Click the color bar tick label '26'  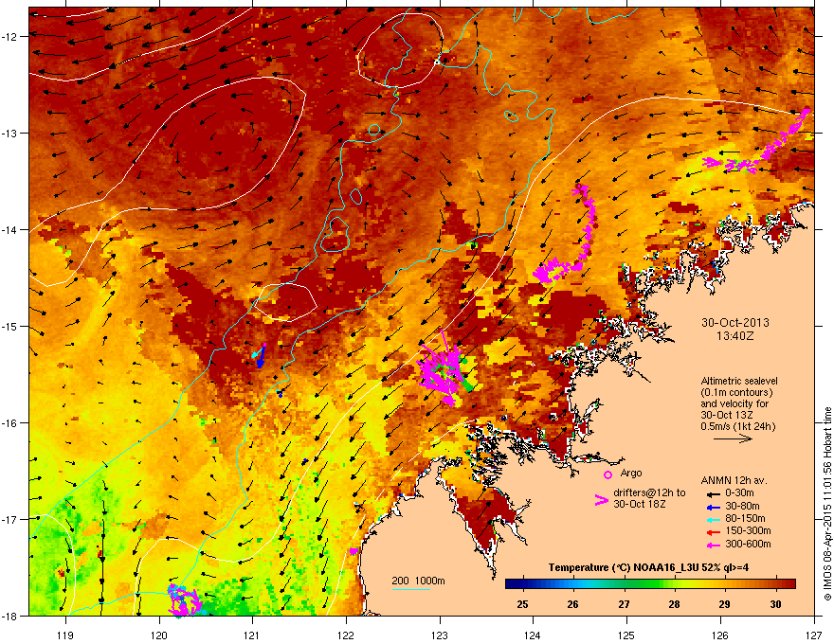coord(572,604)
